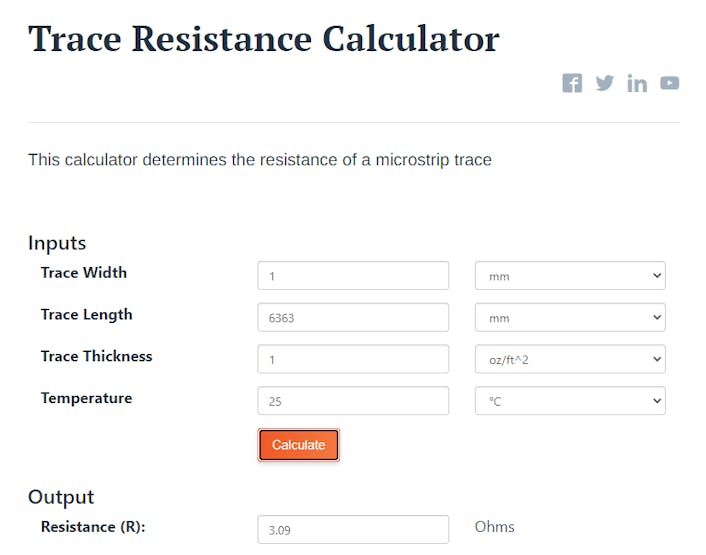
Task: Open the Trace Length unit dropdown
Action: click(x=570, y=318)
